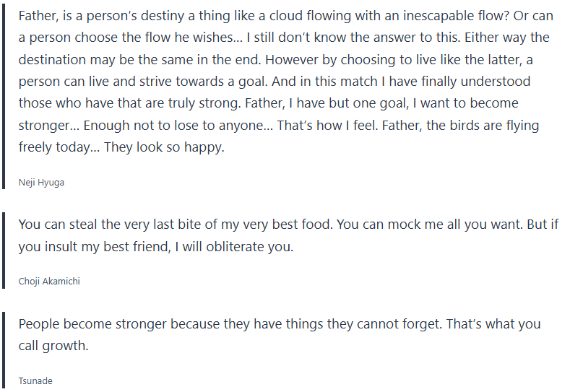Screen dimensions: 583x392
Task: Click the Tsunade author name
Action: click(x=35, y=380)
